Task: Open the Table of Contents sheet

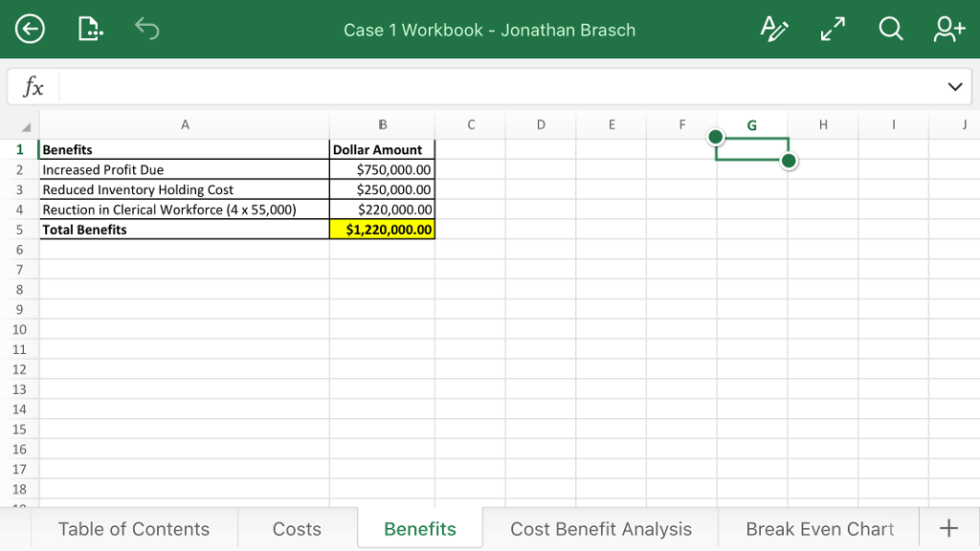Action: (133, 528)
